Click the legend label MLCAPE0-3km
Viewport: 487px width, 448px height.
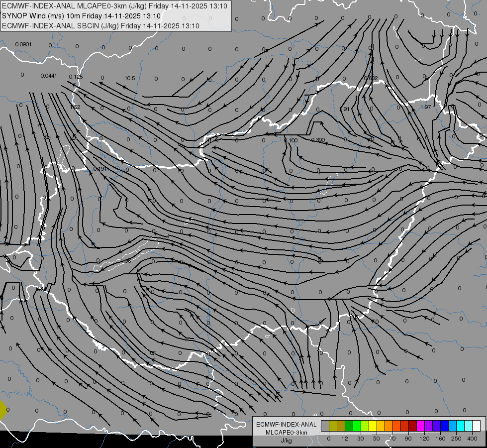tap(287, 433)
